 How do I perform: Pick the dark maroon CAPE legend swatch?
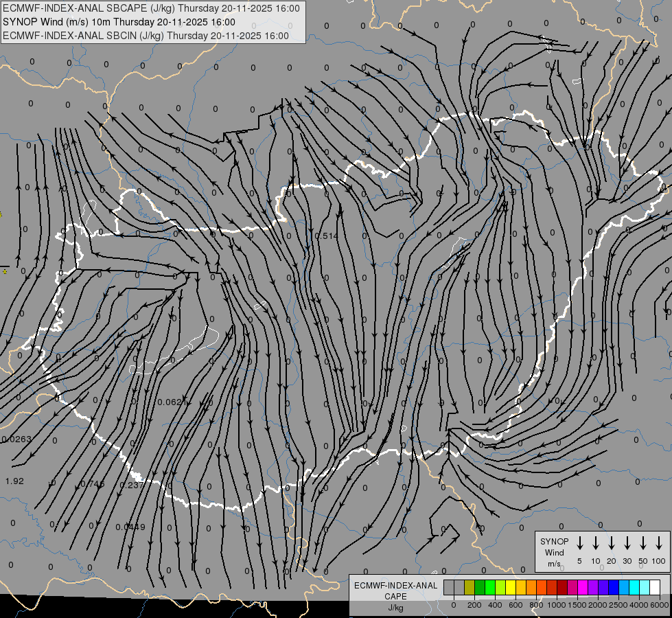click(562, 587)
